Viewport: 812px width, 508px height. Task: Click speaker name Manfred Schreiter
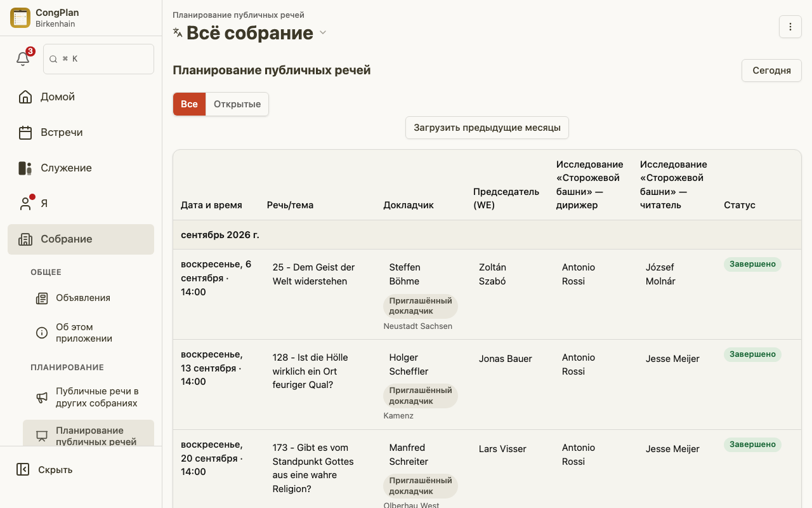(409, 455)
